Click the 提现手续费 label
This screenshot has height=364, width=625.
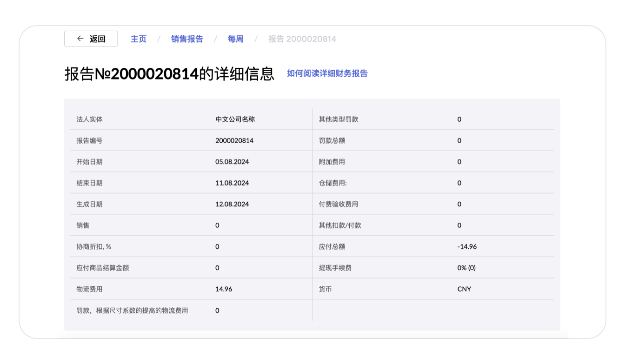pyautogui.click(x=335, y=268)
